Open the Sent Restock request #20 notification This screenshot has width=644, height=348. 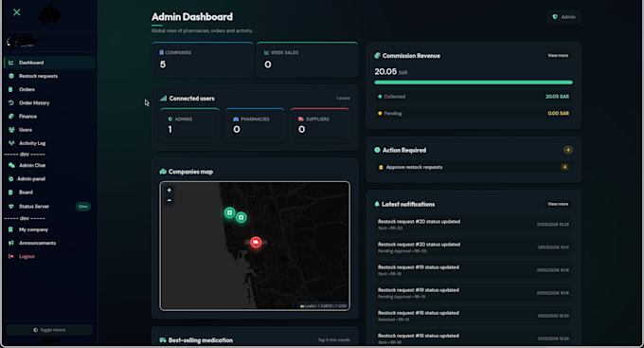474,224
